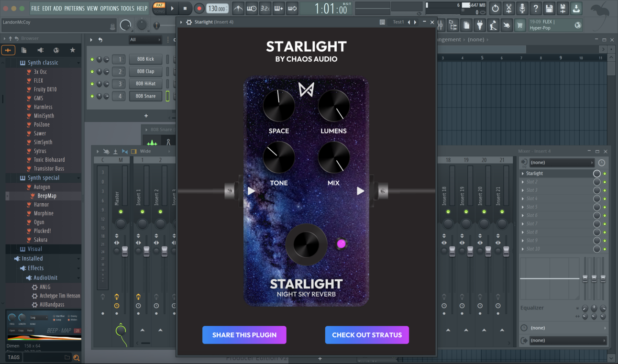Screen dimensions: 618x364
Task: Click the render audio file icon
Action: [x=563, y=8]
